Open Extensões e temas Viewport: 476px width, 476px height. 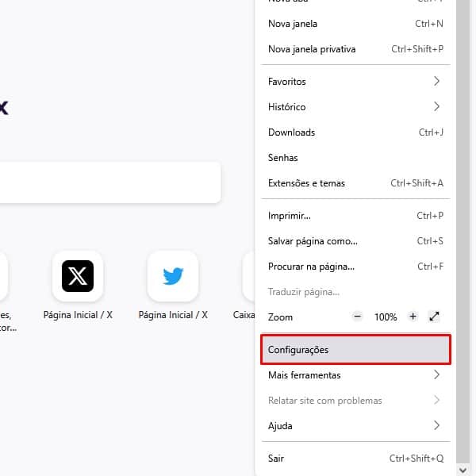[355, 183]
